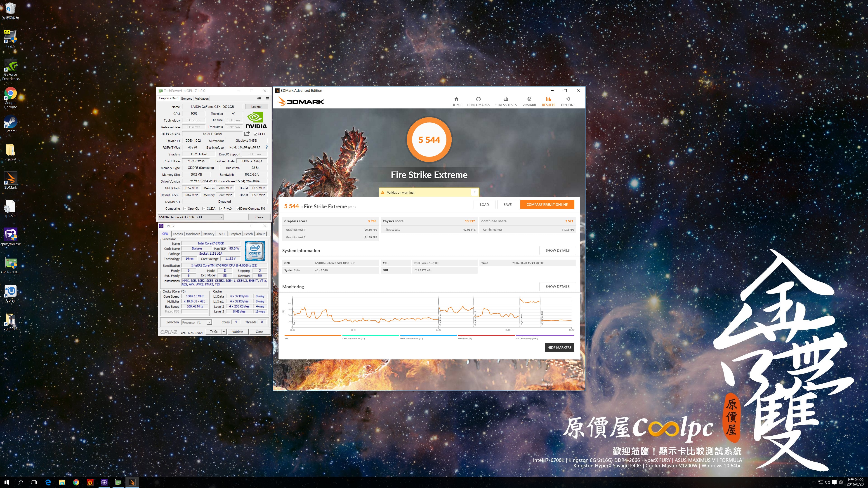
Task: Click the BIOS export share icon
Action: pyautogui.click(x=247, y=134)
